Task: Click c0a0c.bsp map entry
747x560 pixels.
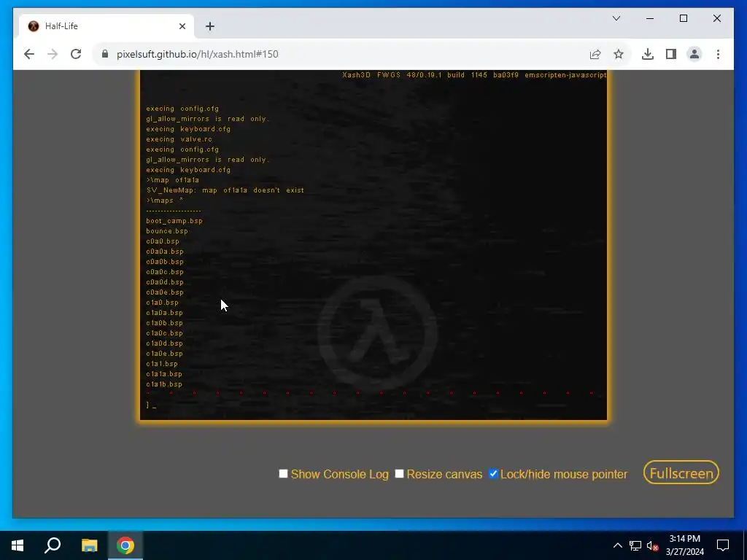Action: [165, 272]
